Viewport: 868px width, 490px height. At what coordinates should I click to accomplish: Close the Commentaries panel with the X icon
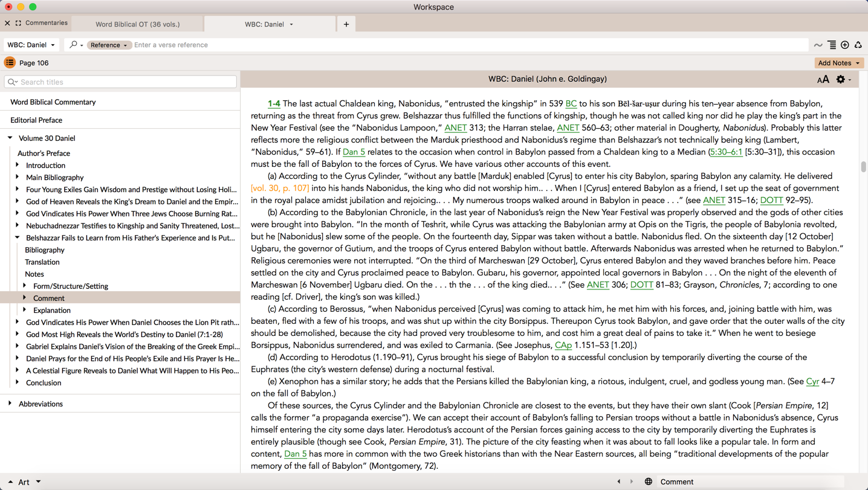tap(7, 24)
